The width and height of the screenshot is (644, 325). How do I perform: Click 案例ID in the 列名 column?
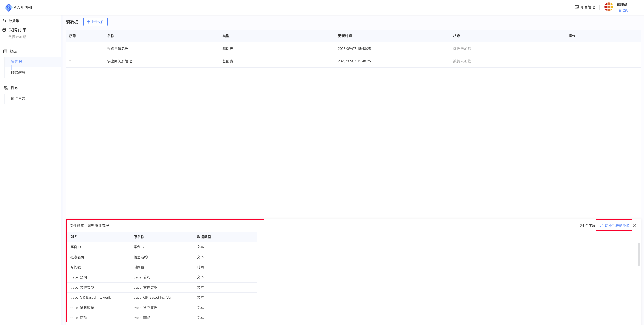[x=76, y=247]
